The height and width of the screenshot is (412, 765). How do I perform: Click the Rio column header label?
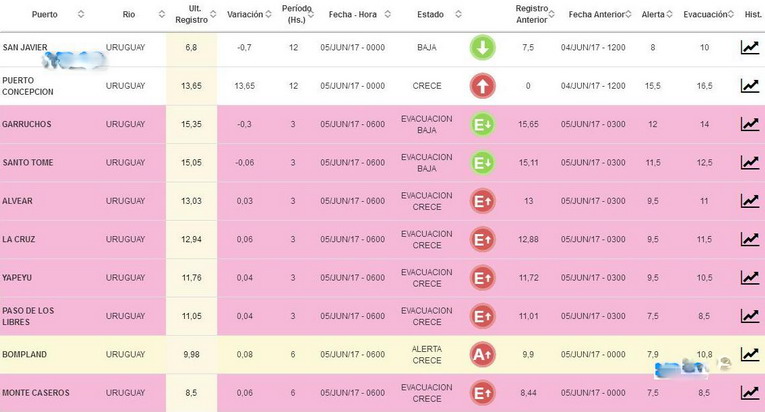coord(129,15)
